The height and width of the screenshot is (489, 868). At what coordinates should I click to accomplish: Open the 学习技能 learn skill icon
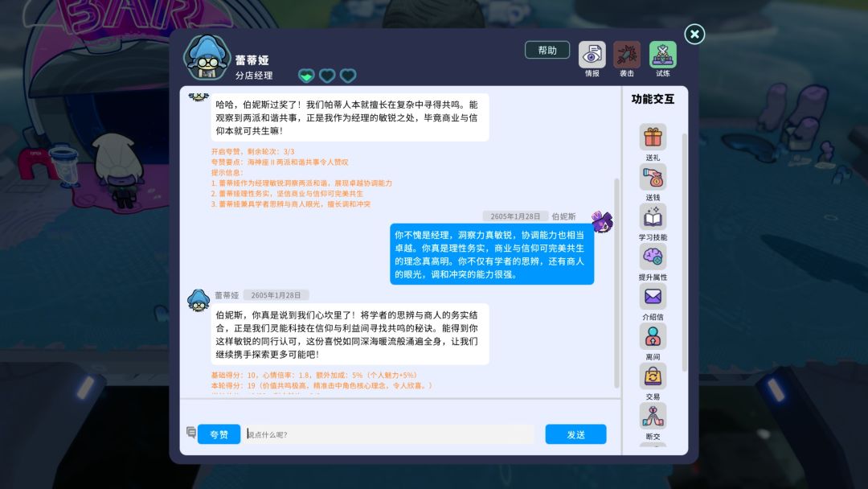coord(653,216)
